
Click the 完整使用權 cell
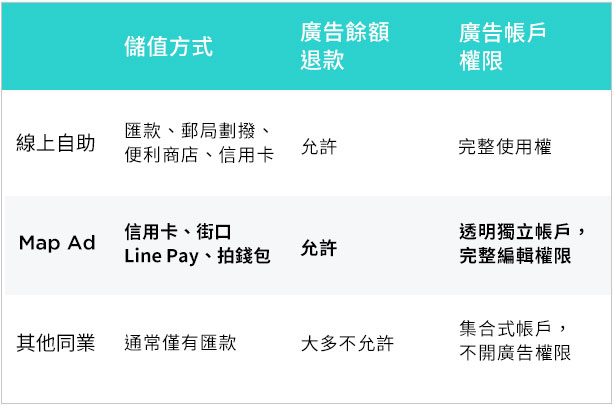505,147
